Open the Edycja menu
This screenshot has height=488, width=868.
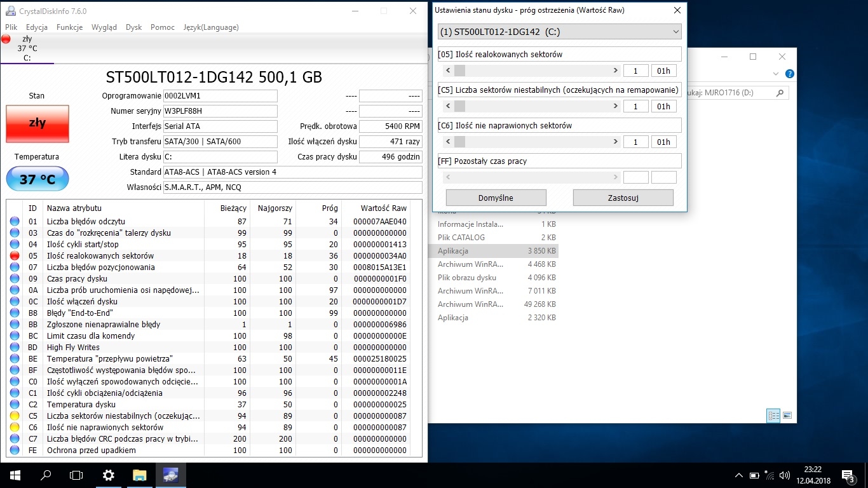coord(37,27)
